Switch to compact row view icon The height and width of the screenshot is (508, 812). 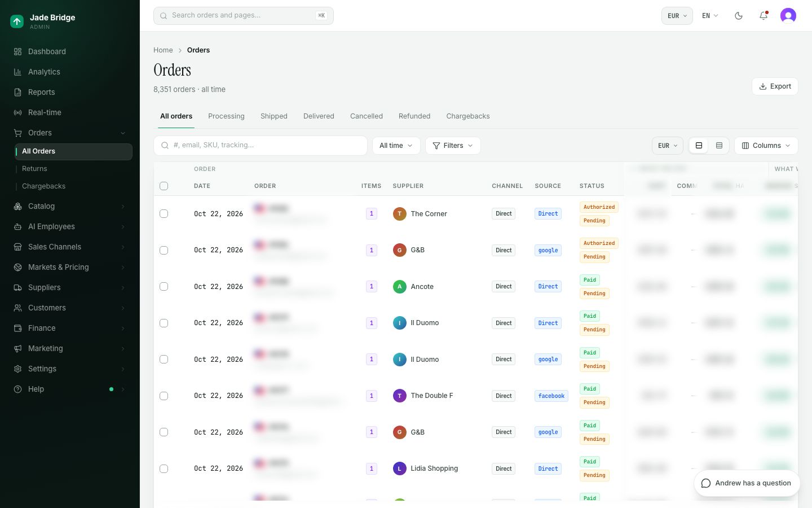pos(719,146)
